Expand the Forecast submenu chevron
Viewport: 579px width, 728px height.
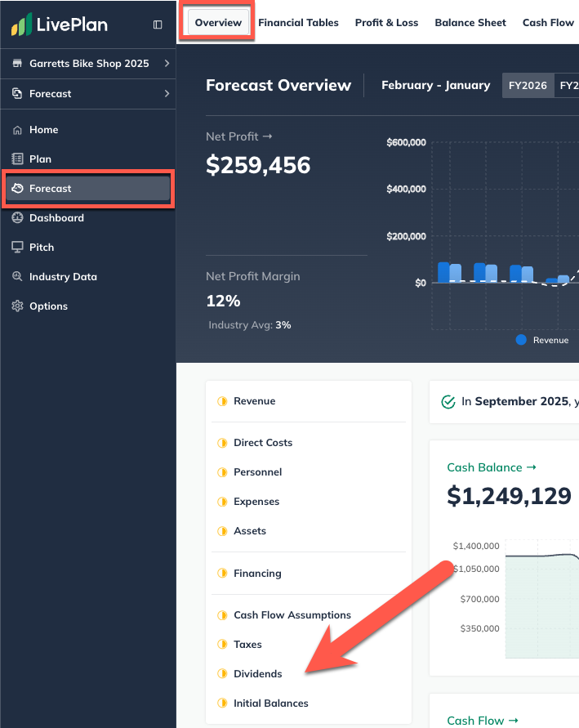click(x=166, y=93)
